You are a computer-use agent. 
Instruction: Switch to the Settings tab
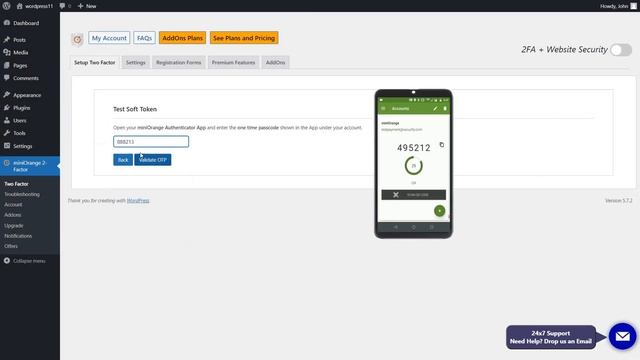tap(136, 62)
